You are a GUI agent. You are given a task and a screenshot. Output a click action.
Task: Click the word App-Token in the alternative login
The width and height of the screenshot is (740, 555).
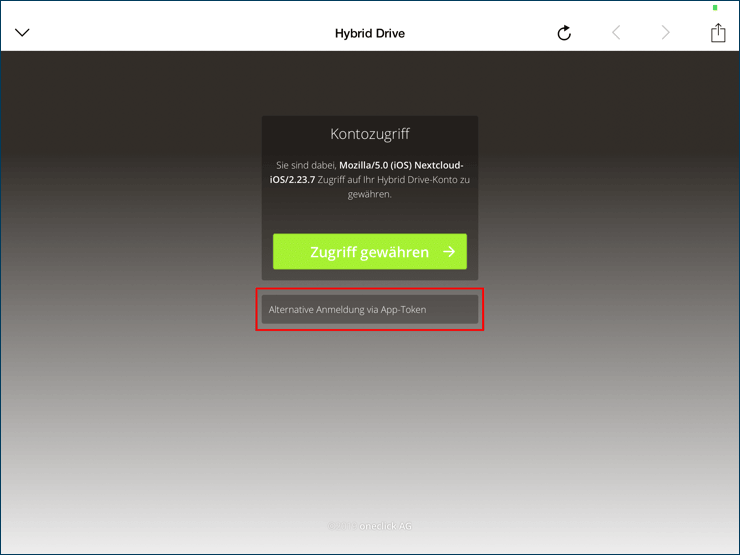click(x=403, y=310)
